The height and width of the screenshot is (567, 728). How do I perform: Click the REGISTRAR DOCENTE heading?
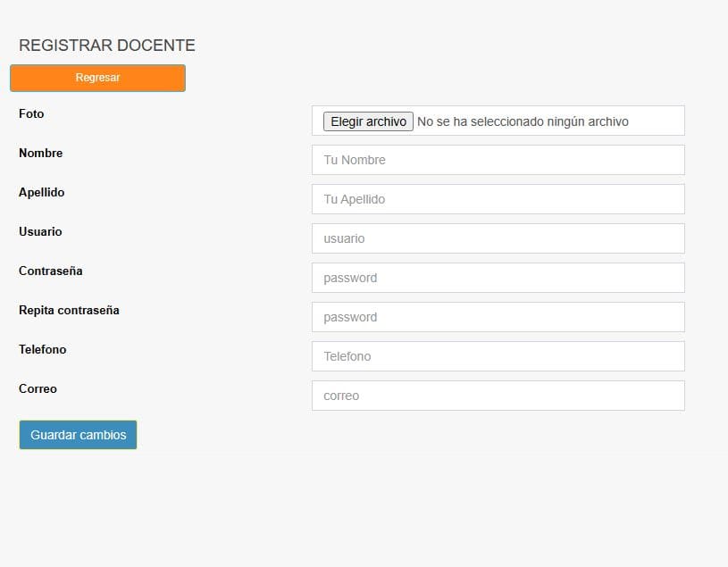(107, 46)
